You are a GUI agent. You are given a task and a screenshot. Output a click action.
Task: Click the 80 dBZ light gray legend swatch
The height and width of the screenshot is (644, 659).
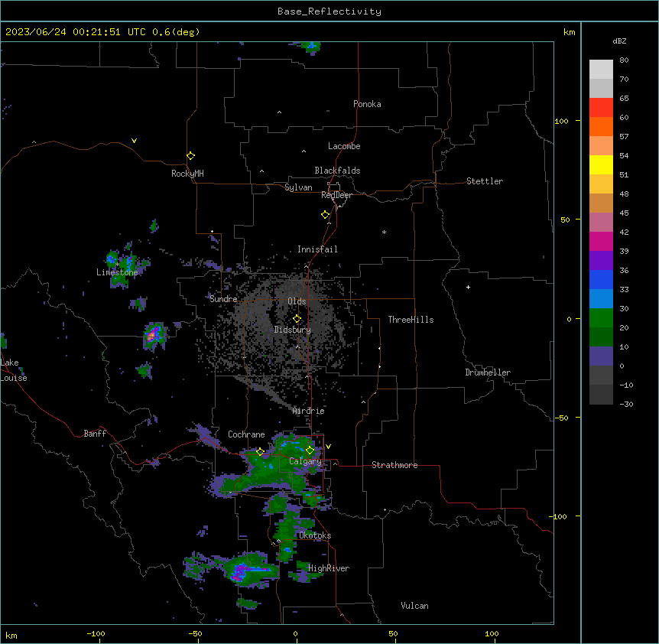click(x=601, y=70)
